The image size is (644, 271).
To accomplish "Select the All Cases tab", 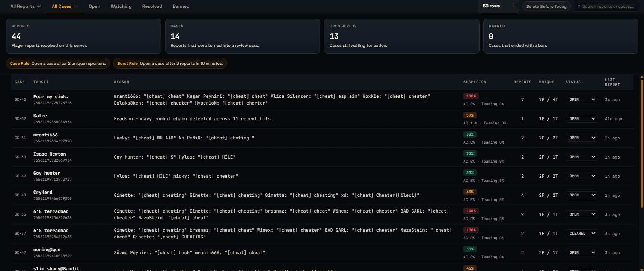I will 65,6.
